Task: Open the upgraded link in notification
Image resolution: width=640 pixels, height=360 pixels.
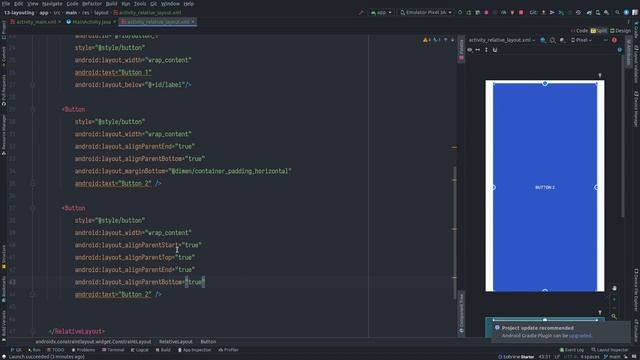Action: point(580,336)
